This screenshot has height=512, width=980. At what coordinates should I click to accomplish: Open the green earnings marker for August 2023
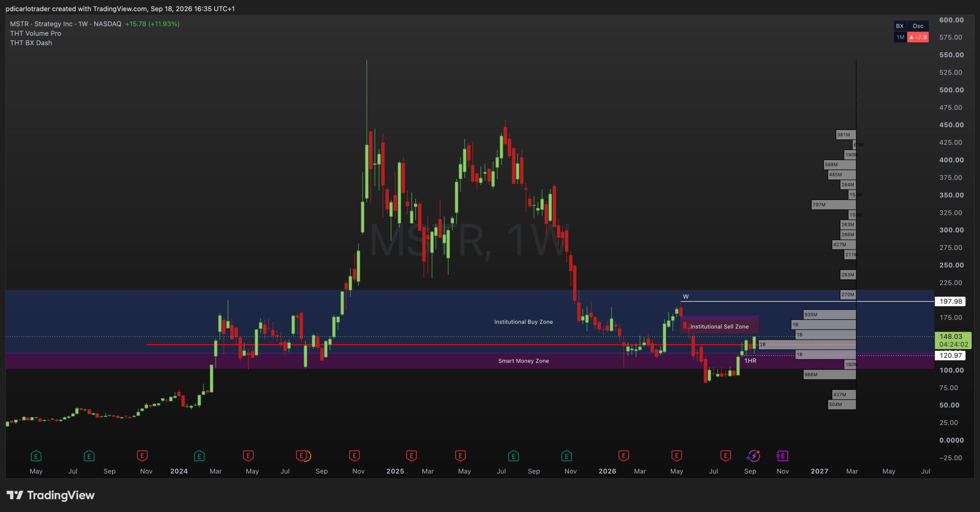(x=89, y=456)
